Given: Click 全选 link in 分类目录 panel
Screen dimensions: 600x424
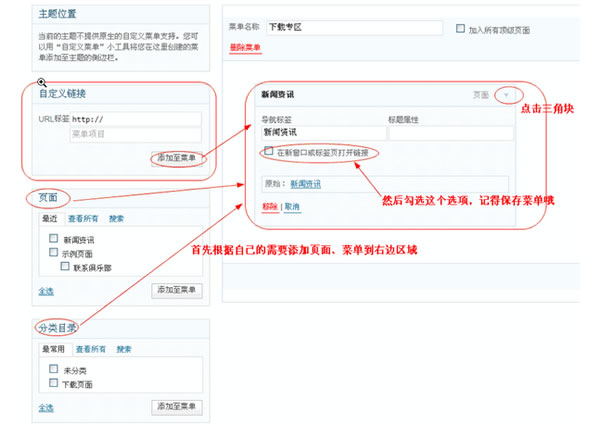Looking at the screenshot, I should pos(46,407).
